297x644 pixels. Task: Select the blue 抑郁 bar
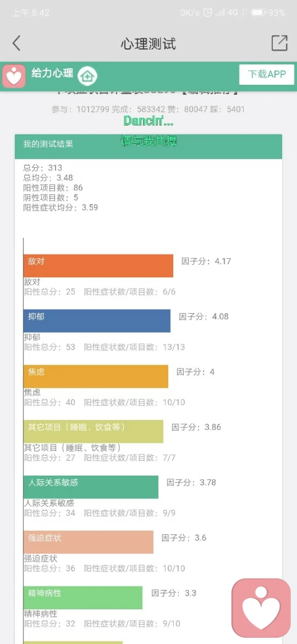(97, 321)
